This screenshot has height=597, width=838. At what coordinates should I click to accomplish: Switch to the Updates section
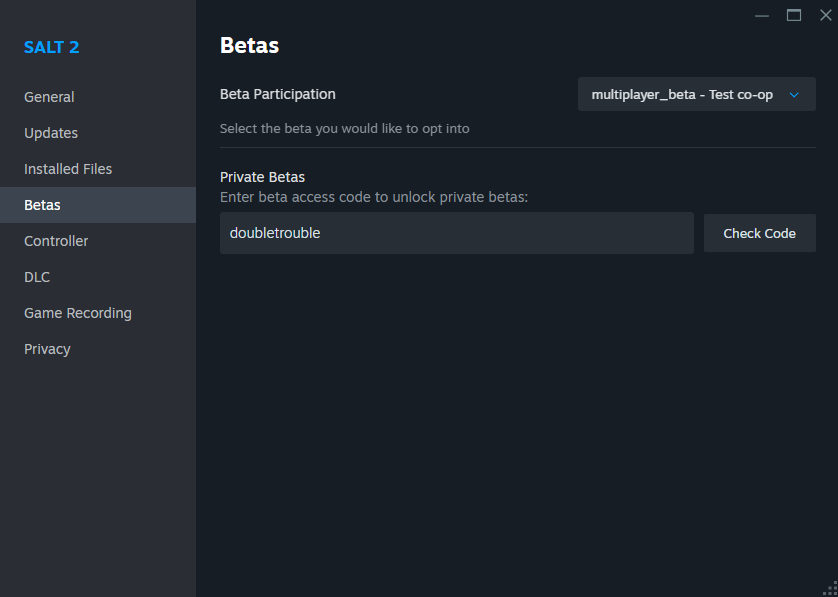point(51,133)
